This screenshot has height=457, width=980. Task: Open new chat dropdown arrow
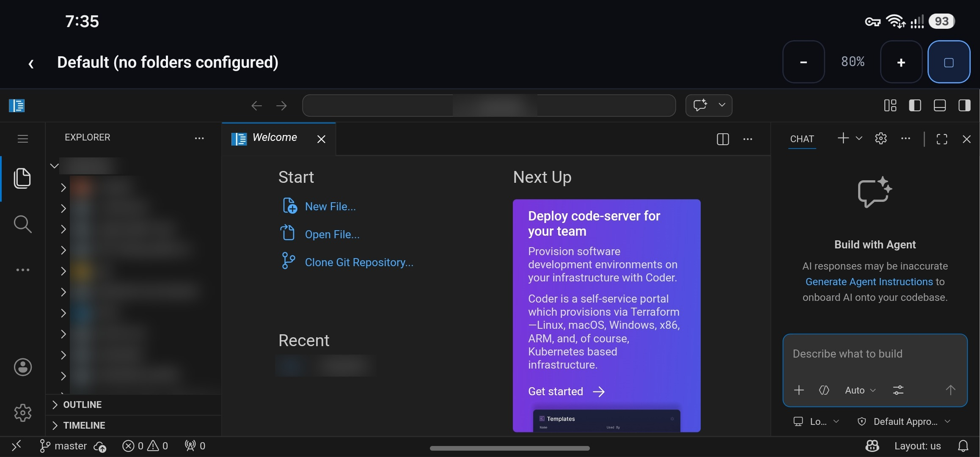tap(859, 138)
